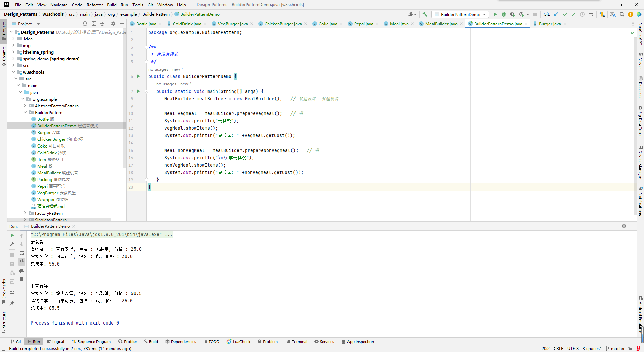
Task: Collapse the BuilderPattern package in project tree
Action: [25, 112]
